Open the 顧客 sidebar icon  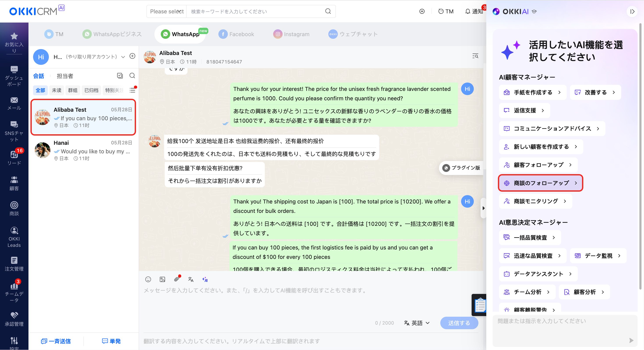pyautogui.click(x=14, y=183)
